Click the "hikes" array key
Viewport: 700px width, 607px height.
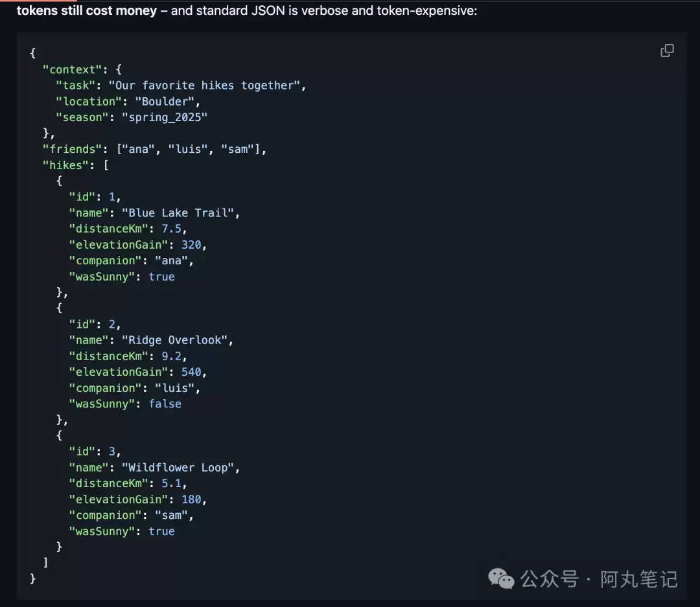66,165
